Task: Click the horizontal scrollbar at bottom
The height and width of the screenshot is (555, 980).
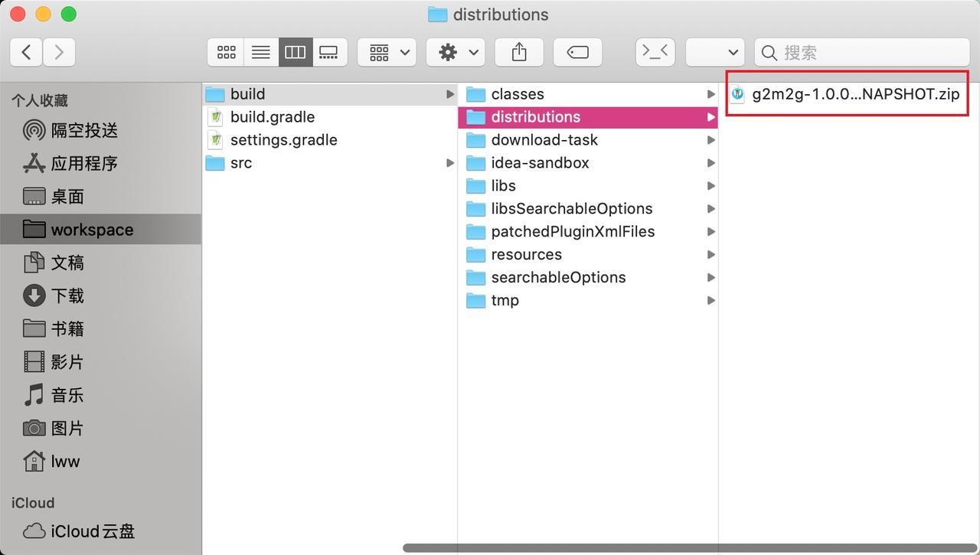Action: click(x=689, y=548)
